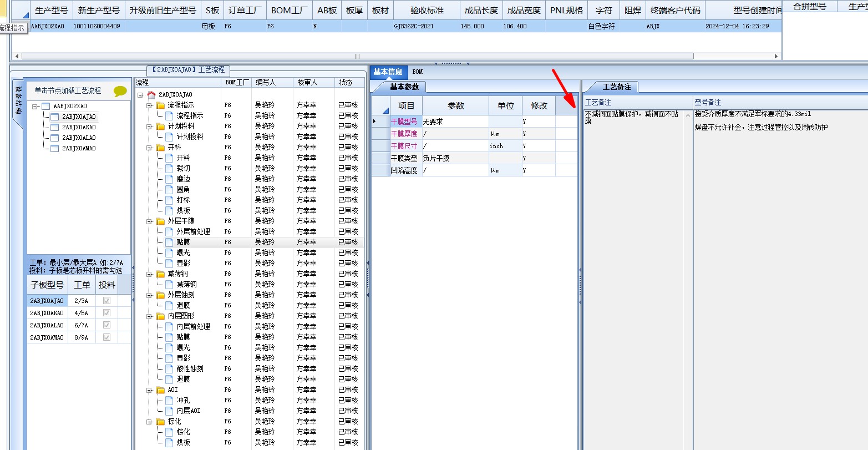Click the document icon beside 裁切

click(x=169, y=168)
